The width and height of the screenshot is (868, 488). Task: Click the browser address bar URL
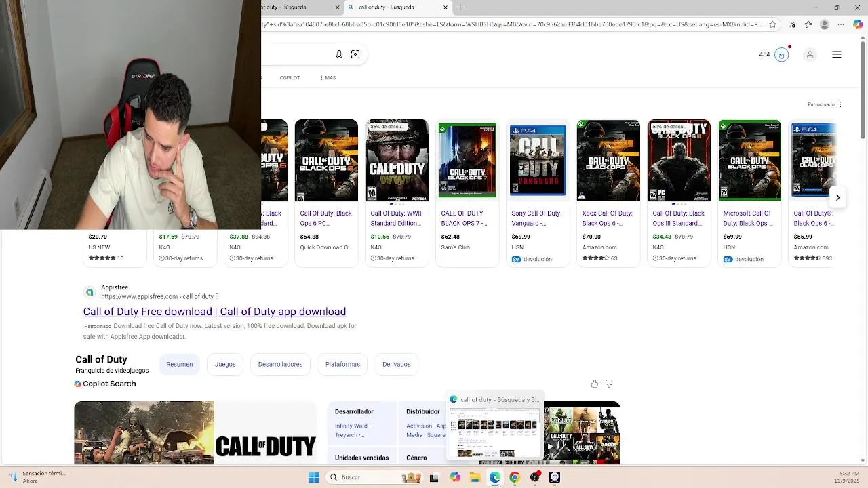click(512, 24)
